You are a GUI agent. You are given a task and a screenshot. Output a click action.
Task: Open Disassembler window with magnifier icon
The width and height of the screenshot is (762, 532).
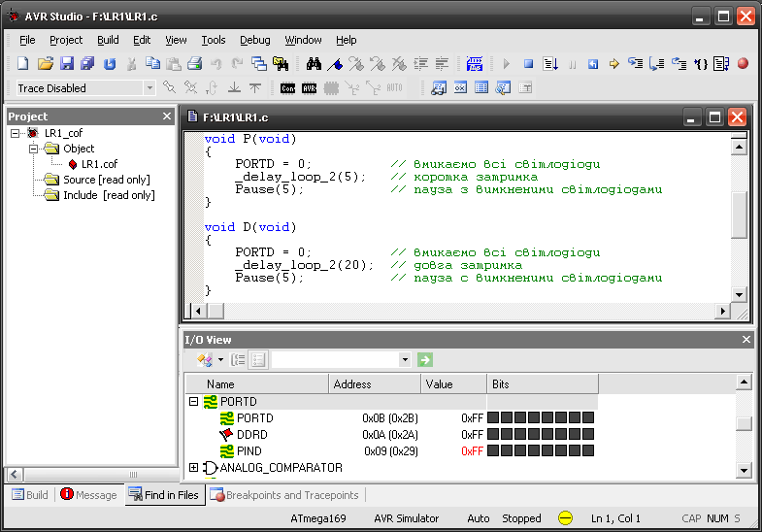pyautogui.click(x=503, y=88)
